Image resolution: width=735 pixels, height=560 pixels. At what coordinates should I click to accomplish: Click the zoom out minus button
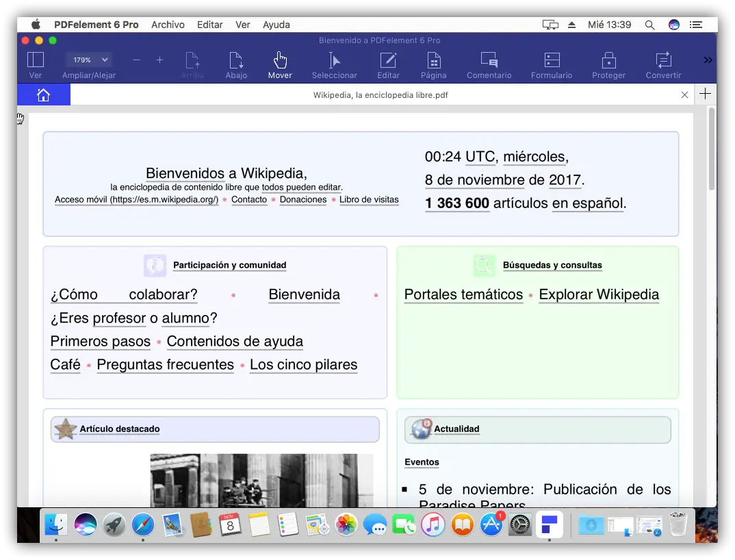(x=136, y=60)
